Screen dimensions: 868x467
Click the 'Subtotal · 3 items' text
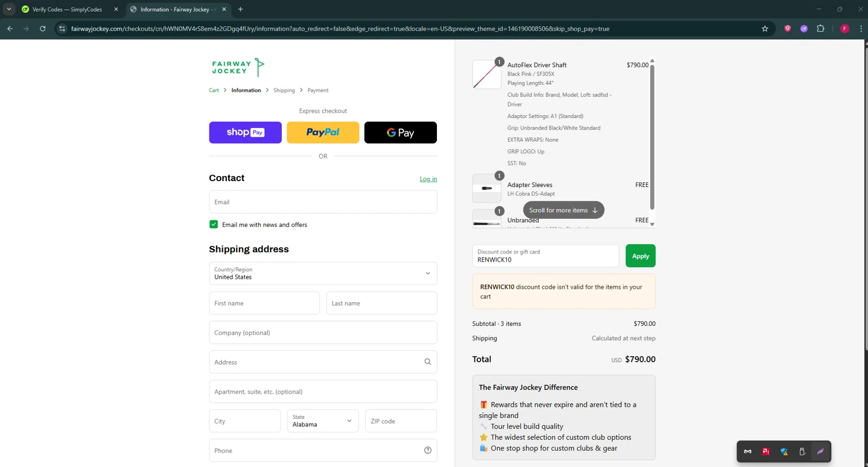coord(496,323)
